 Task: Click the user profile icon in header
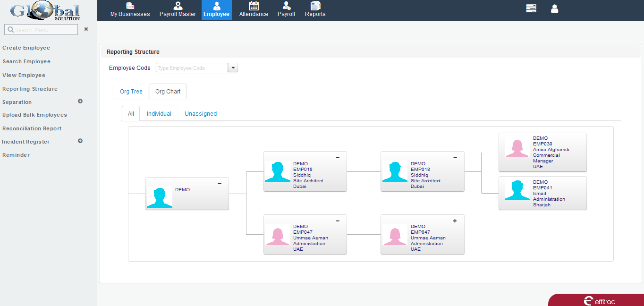click(x=554, y=8)
